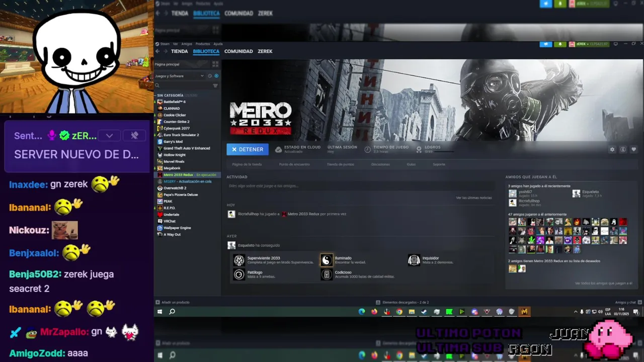This screenshot has height=362, width=644.
Task: Stop the game with DETENER button
Action: coord(248,149)
